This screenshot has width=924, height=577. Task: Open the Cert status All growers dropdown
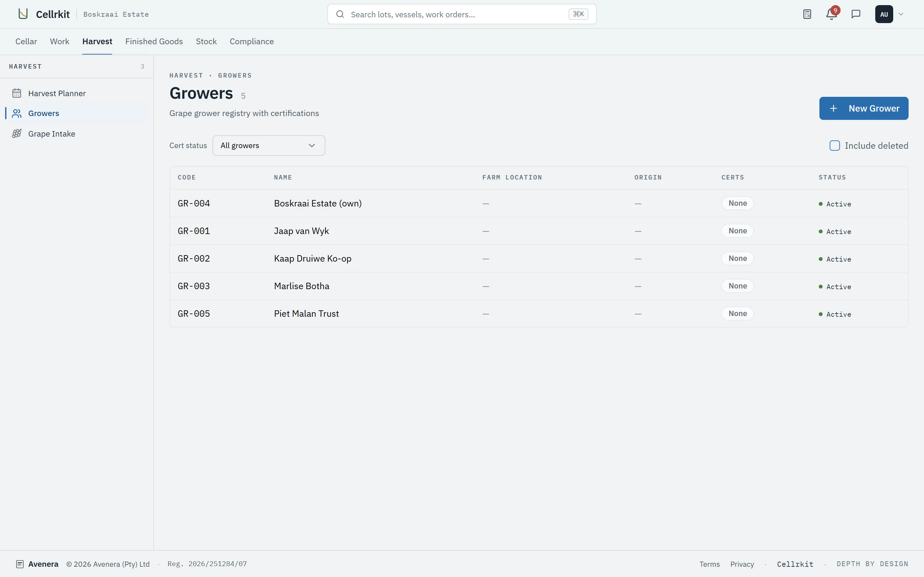(x=269, y=146)
